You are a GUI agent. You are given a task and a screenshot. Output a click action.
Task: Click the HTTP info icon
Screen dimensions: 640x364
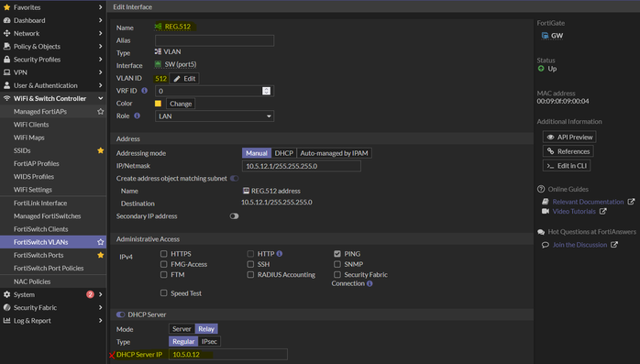[x=280, y=254]
